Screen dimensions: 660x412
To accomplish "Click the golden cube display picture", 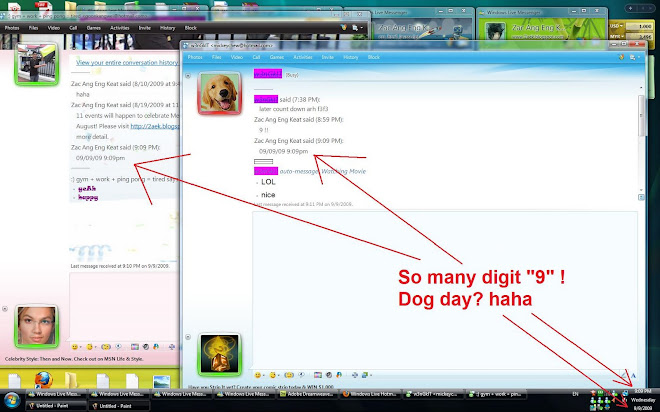I will pos(219,354).
